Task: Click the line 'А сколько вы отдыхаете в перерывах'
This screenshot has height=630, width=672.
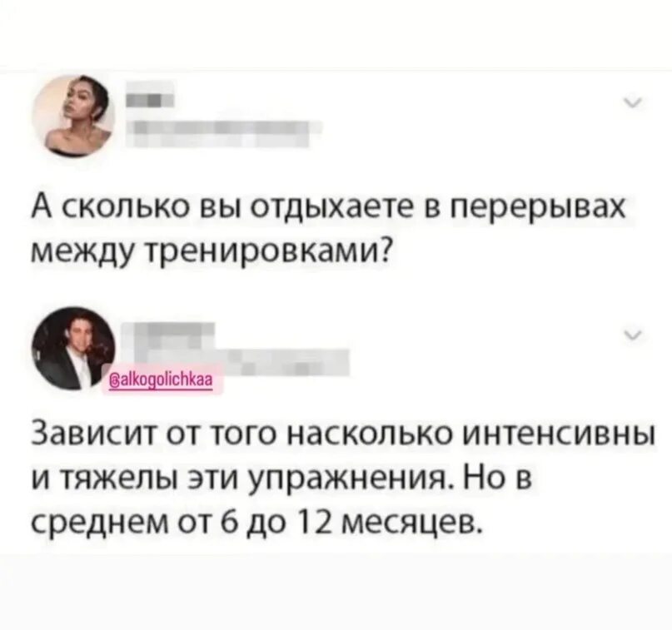Action: click(x=330, y=210)
